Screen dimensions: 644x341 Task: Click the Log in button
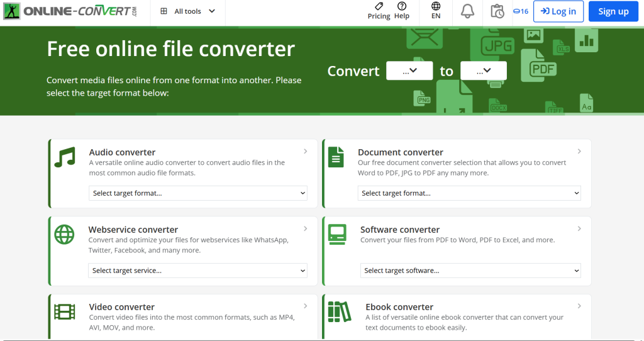pyautogui.click(x=558, y=11)
